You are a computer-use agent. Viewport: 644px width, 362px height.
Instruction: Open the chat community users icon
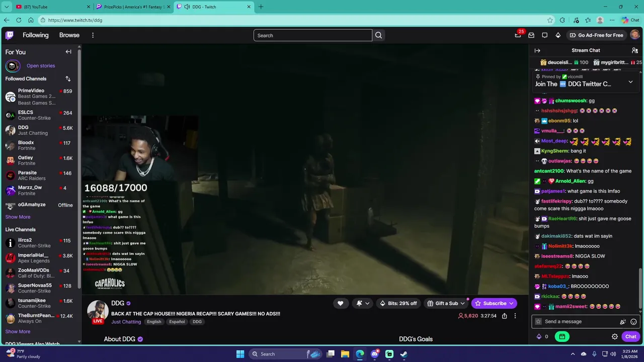pyautogui.click(x=634, y=50)
